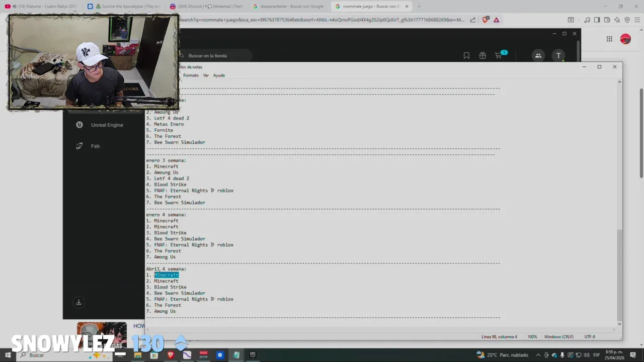Open the Epic Games wishlist bookmark icon
The height and width of the screenshot is (362, 644).
pyautogui.click(x=466, y=56)
